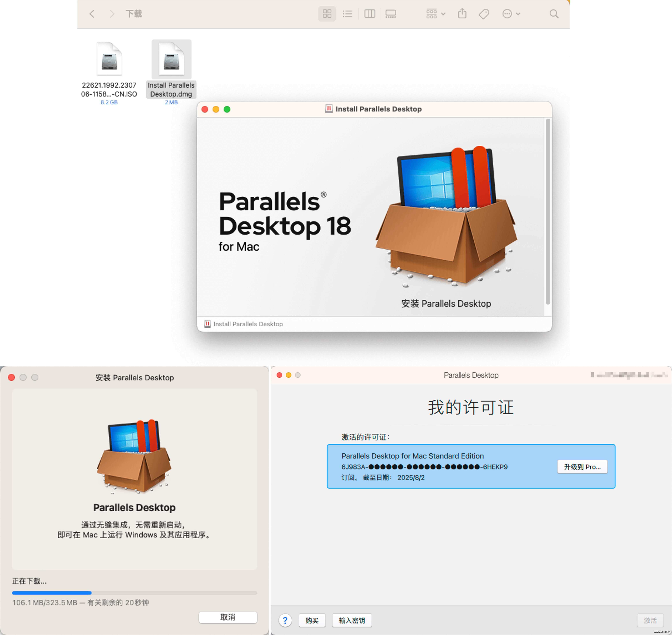Click scrollbar in Install Parallels Desktop window
The image size is (672, 635).
tap(548, 212)
